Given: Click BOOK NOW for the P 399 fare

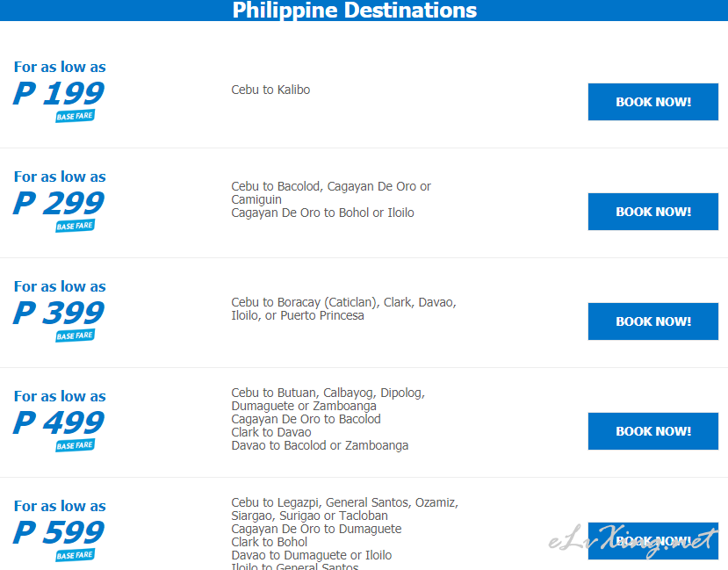Looking at the screenshot, I should click(x=652, y=321).
